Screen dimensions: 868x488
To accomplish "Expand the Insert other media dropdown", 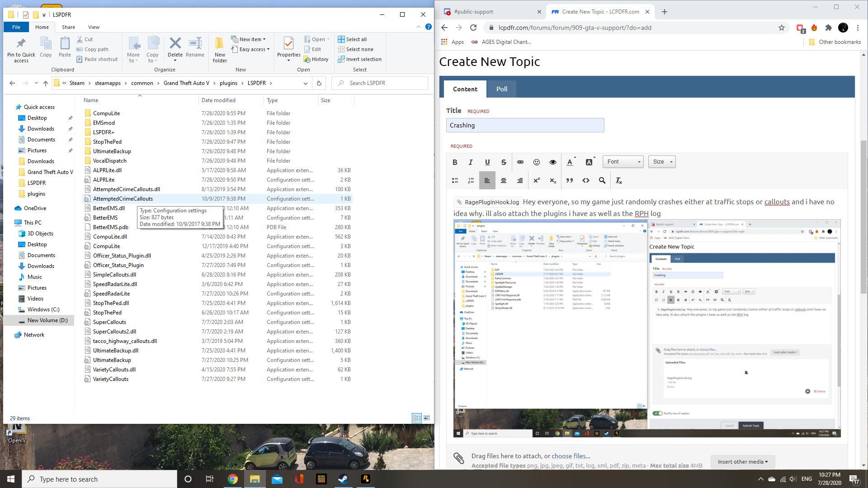I will [742, 461].
